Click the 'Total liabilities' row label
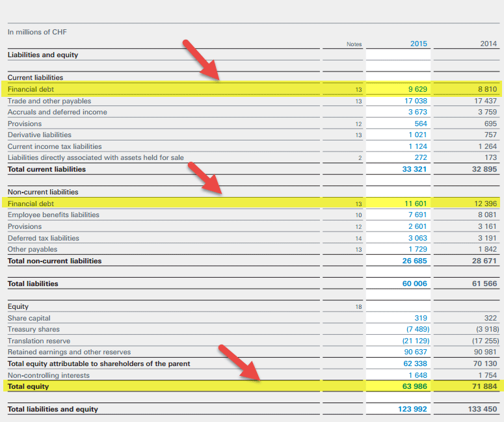This screenshot has width=504, height=422. 33,284
